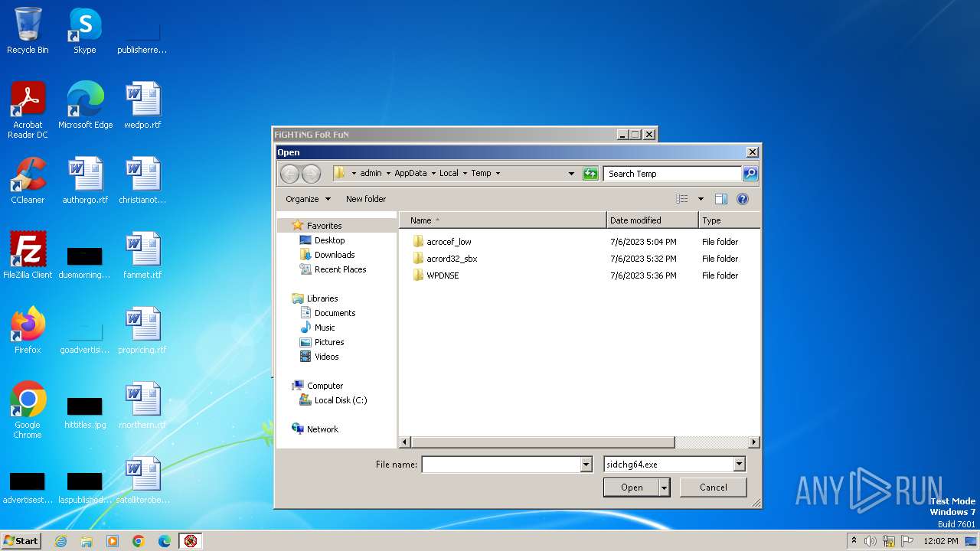Image resolution: width=980 pixels, height=551 pixels.
Task: Open Windows Explorer from taskbar
Action: coord(87,541)
